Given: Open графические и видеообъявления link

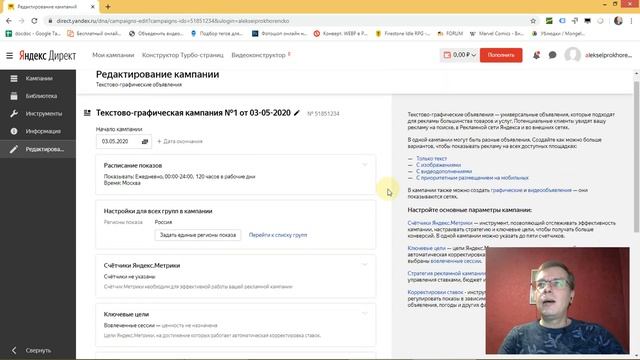Looking at the screenshot, I should pyautogui.click(x=531, y=190).
